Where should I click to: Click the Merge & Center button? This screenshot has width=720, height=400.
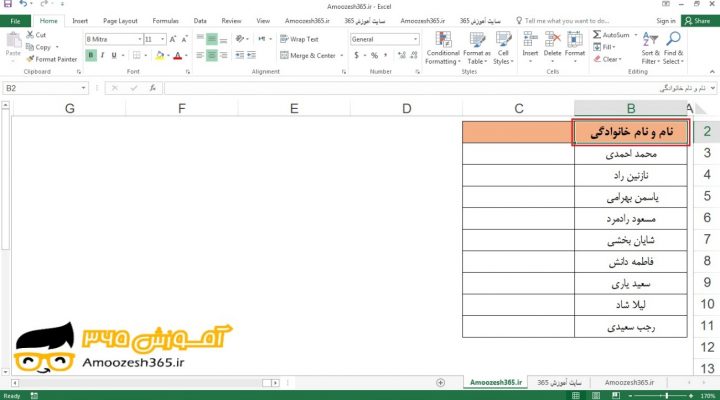coord(308,56)
